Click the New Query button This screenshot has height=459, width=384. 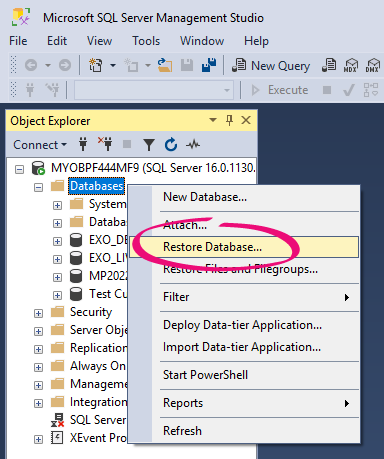pyautogui.click(x=271, y=65)
